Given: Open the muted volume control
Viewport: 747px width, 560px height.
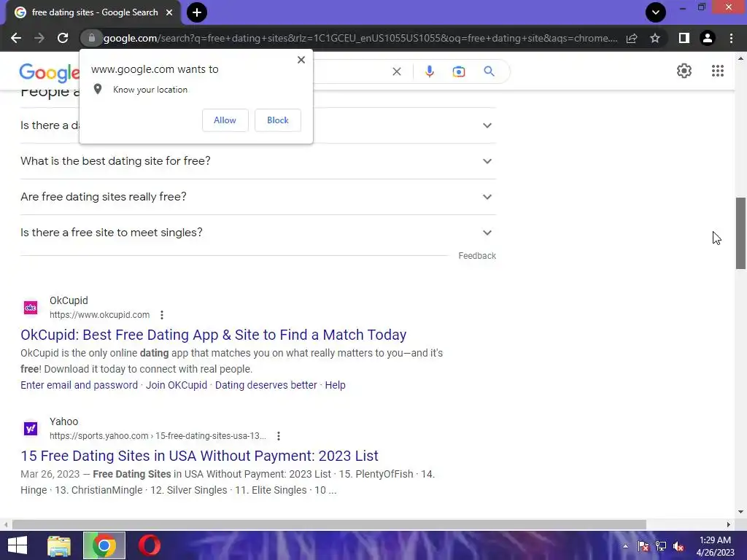Looking at the screenshot, I should click(x=678, y=546).
